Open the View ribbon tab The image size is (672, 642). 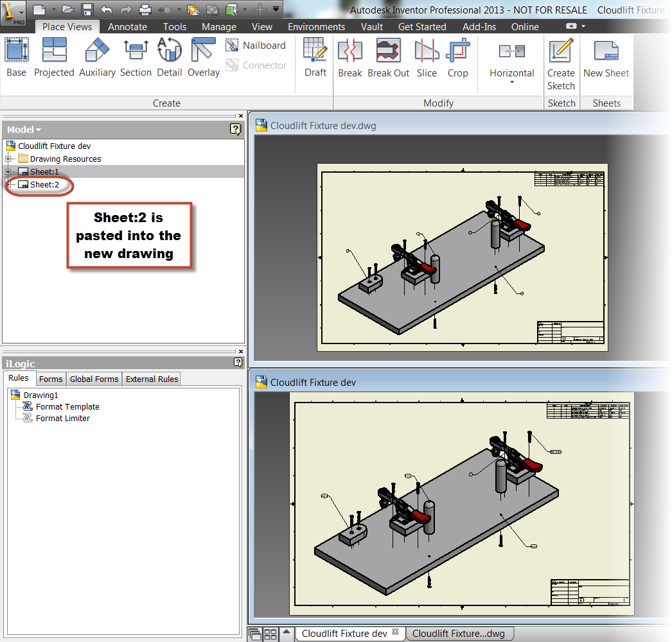pyautogui.click(x=262, y=26)
